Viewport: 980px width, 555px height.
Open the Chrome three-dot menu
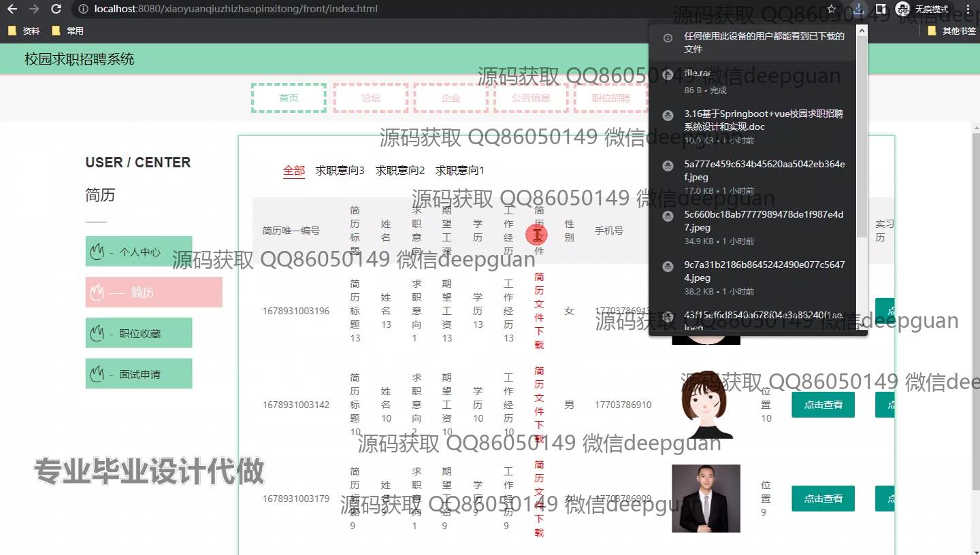click(x=967, y=9)
